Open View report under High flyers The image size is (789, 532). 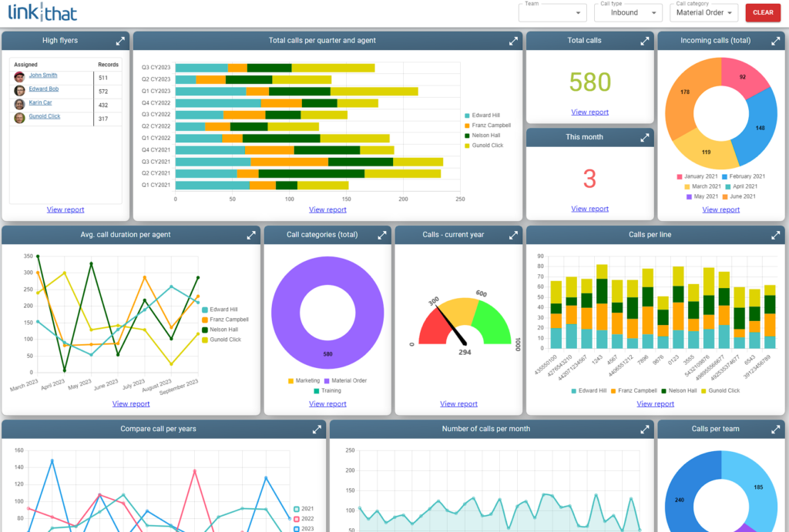click(65, 209)
